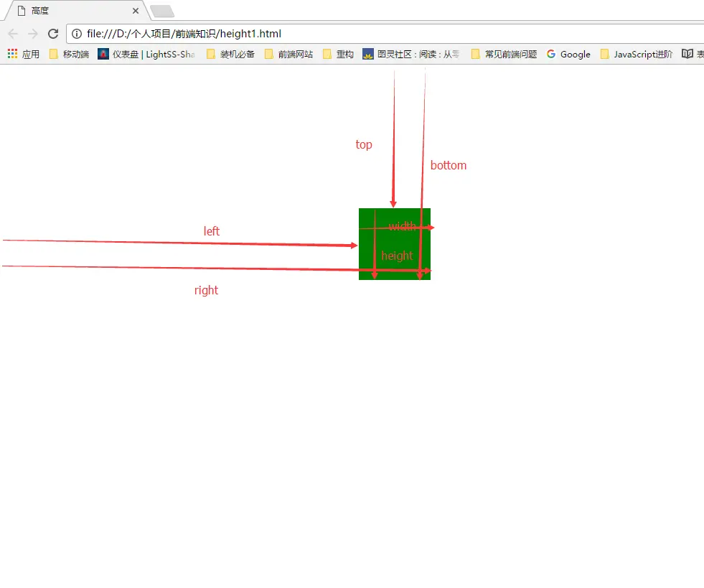Open the 图灵社区 bookmark
The width and height of the screenshot is (704, 588).
point(411,55)
